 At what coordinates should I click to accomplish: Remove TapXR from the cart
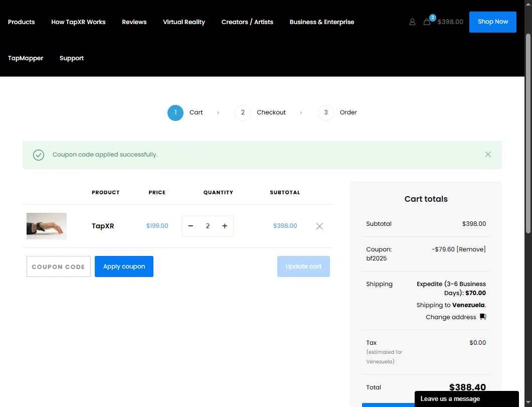tap(319, 226)
